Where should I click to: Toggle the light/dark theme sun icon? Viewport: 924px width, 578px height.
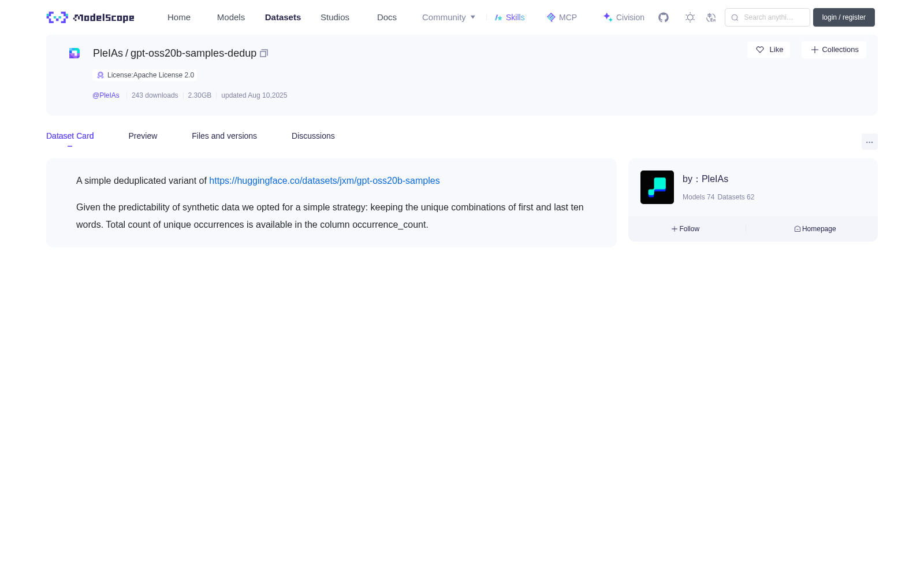[690, 17]
